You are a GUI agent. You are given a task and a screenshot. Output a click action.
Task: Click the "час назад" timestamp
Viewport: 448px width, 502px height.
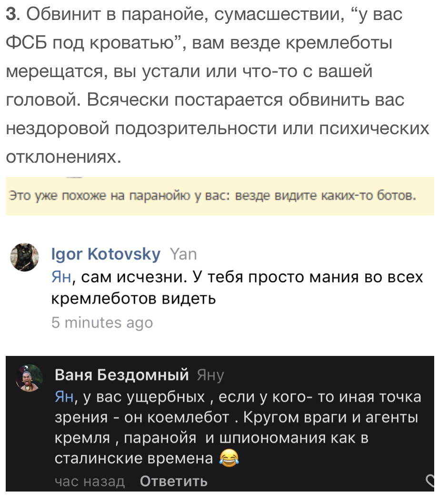tap(90, 482)
